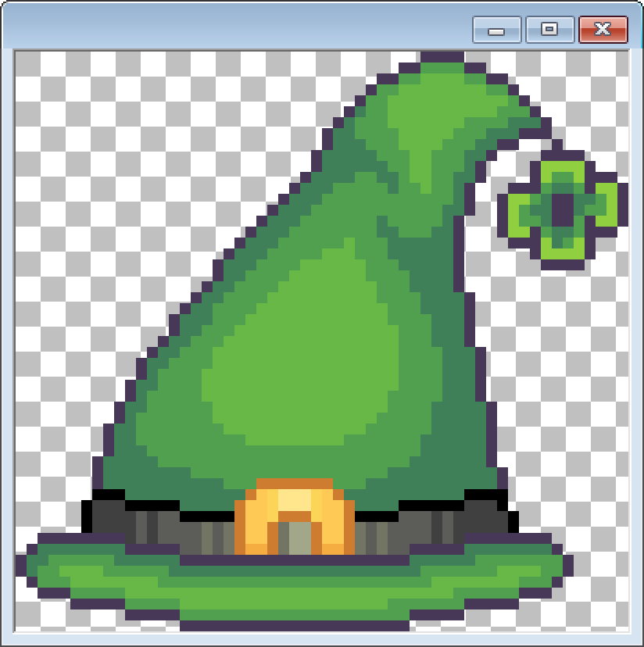Click the gold buckle on the hat band
644x647 pixels.
coord(295,516)
